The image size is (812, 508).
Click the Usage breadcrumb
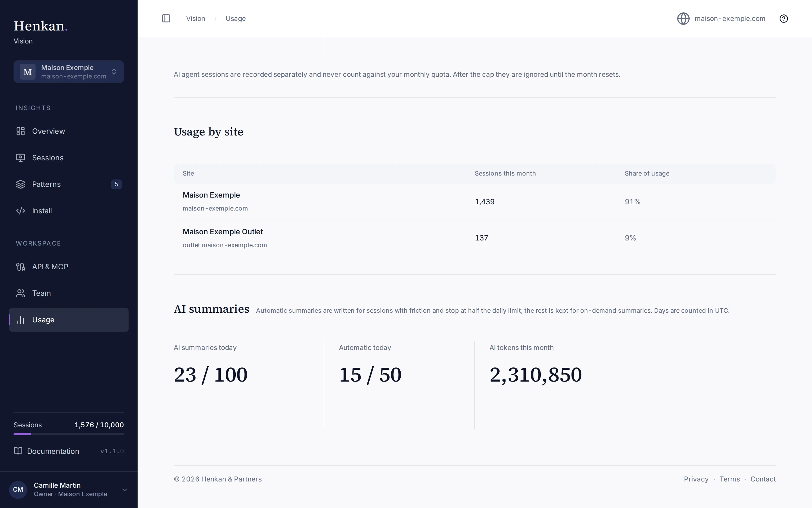coord(235,18)
